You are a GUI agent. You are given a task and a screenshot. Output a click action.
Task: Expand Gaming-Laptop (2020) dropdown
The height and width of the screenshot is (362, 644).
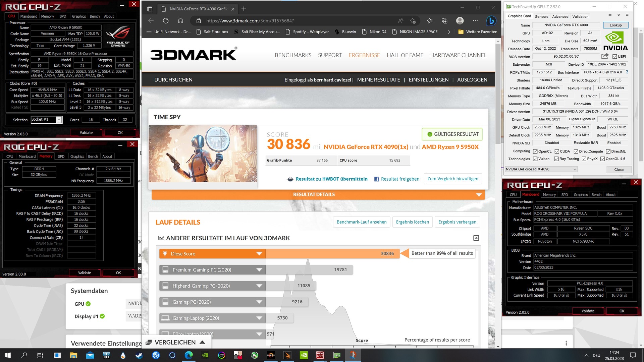click(259, 318)
